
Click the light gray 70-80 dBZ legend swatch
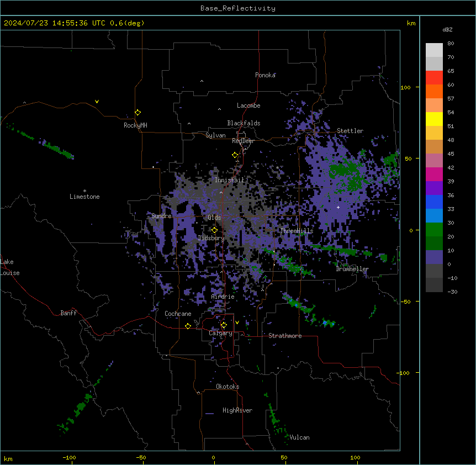coord(434,50)
